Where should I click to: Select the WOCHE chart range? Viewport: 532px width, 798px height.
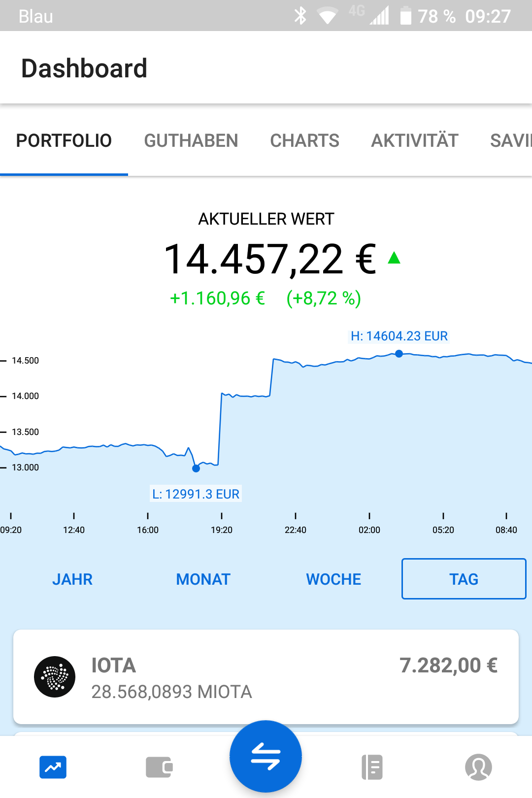click(333, 579)
